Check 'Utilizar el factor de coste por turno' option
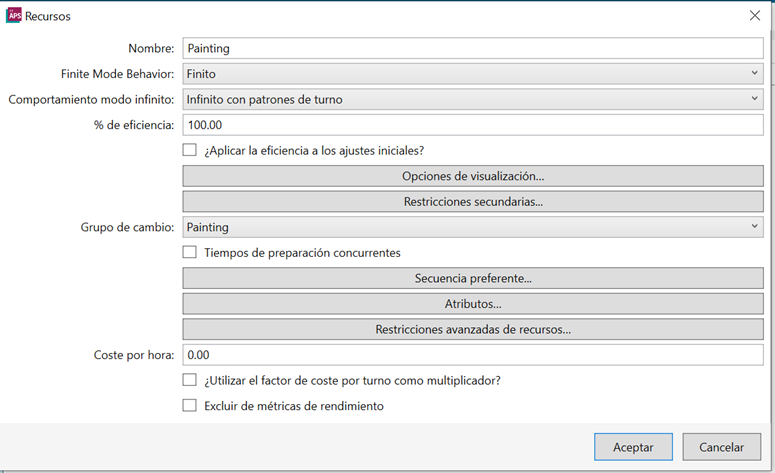Viewport: 775px width, 473px height. tap(189, 380)
